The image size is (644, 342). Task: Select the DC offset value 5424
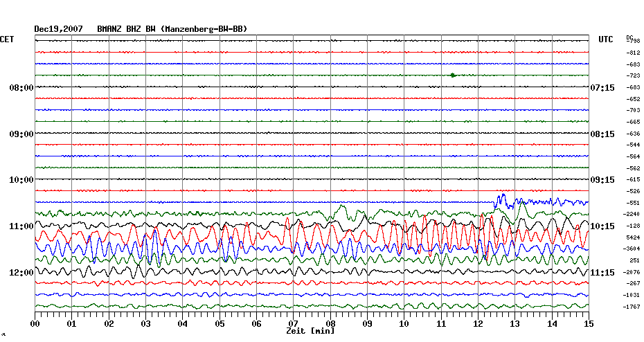(x=633, y=237)
